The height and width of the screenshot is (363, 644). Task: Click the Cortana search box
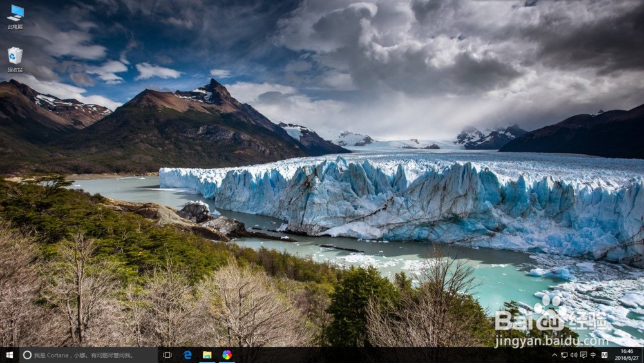pyautogui.click(x=88, y=355)
